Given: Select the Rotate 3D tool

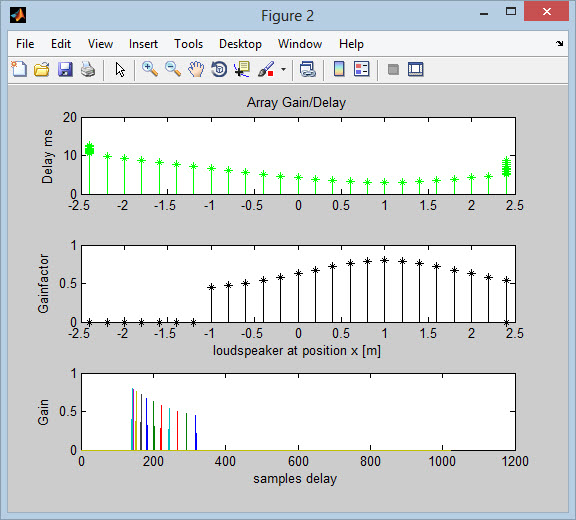Looking at the screenshot, I should click(x=219, y=69).
